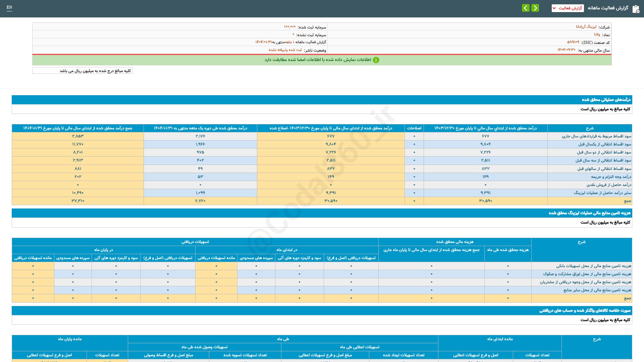Click the total cell showing ۳۷,۳۱۰
This screenshot has width=644, height=362.
click(x=78, y=201)
